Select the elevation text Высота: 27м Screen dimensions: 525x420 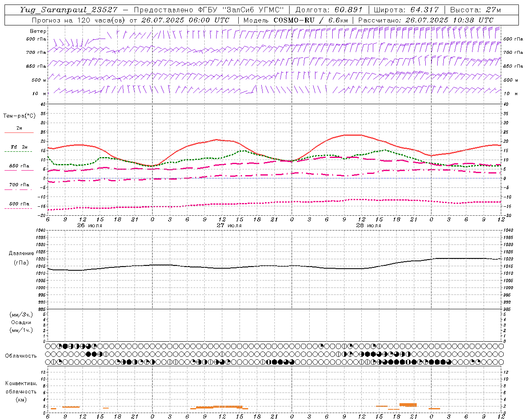point(475,10)
